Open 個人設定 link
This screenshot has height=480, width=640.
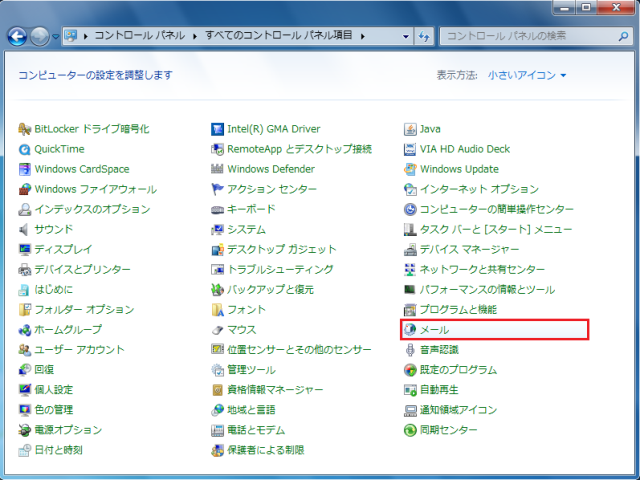(x=53, y=390)
